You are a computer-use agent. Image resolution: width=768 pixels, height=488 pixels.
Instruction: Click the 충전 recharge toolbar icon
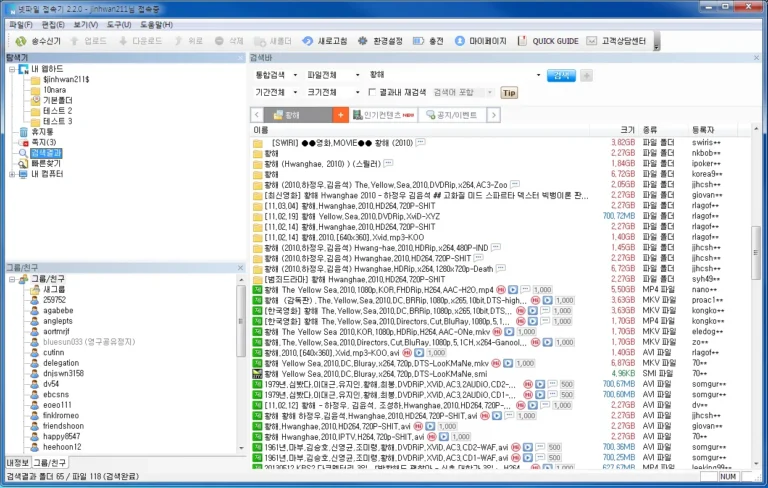(x=428, y=41)
